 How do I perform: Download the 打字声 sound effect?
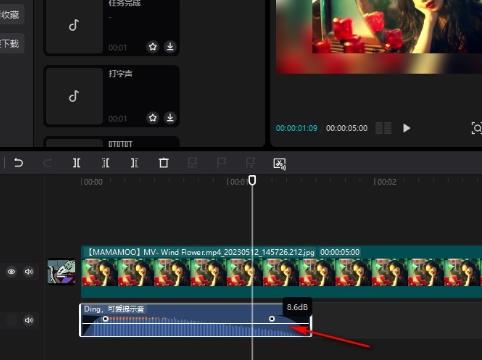(170, 118)
